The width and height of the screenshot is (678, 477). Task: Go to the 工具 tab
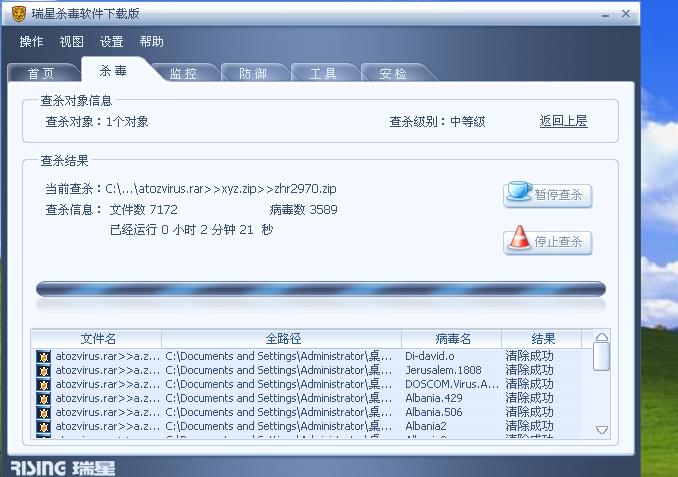click(323, 73)
